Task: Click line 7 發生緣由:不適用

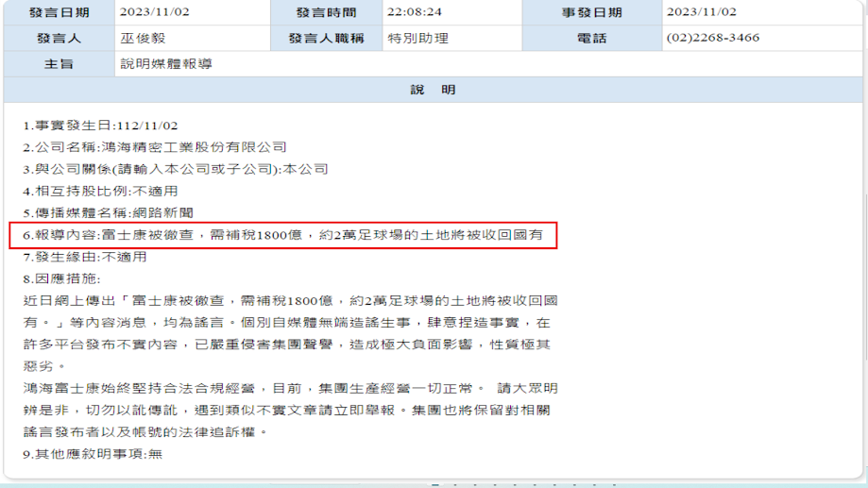Action: (x=85, y=257)
